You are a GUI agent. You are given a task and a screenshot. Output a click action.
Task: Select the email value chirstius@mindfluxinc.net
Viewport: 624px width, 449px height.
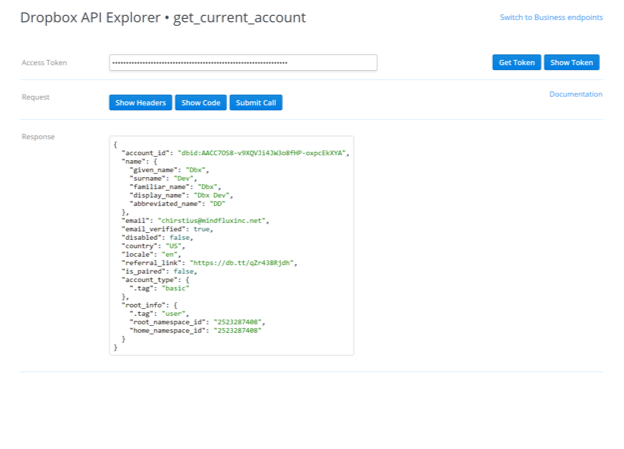(x=213, y=220)
